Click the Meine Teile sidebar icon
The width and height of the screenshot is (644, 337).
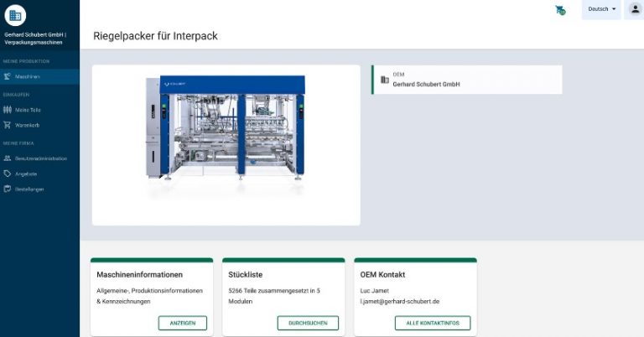click(8, 110)
